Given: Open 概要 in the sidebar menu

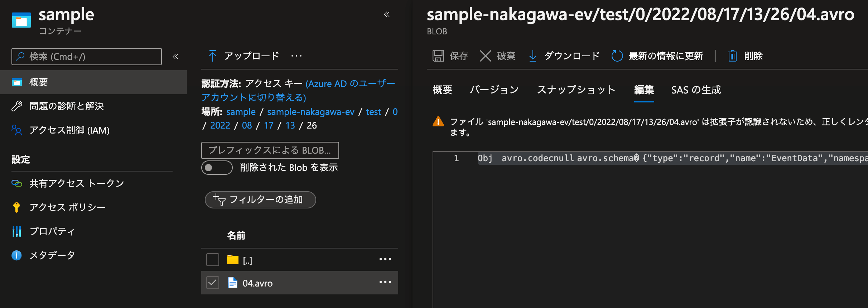Looking at the screenshot, I should click(93, 82).
